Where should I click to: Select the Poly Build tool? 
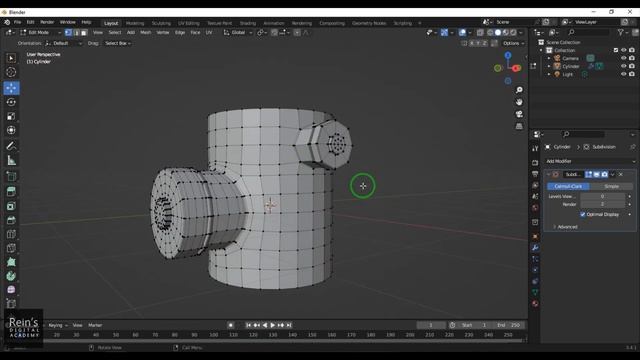click(11, 262)
